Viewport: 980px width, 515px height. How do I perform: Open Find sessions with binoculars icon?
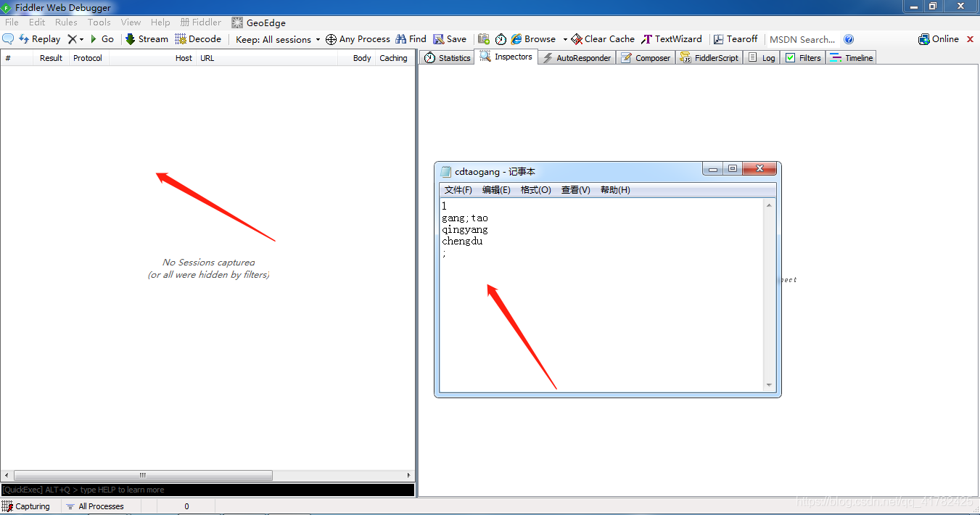click(411, 39)
